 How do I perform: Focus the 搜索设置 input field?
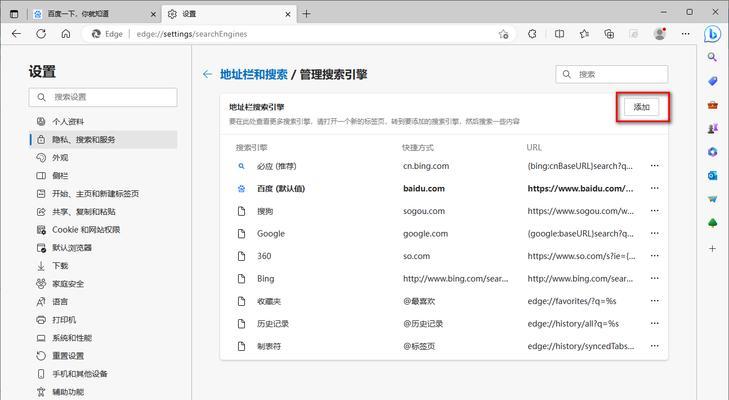click(103, 97)
